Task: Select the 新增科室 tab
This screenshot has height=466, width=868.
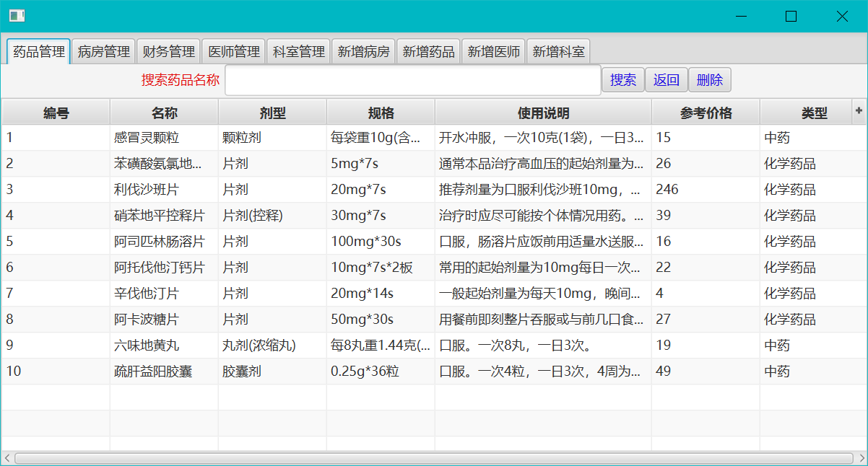Action: click(559, 52)
